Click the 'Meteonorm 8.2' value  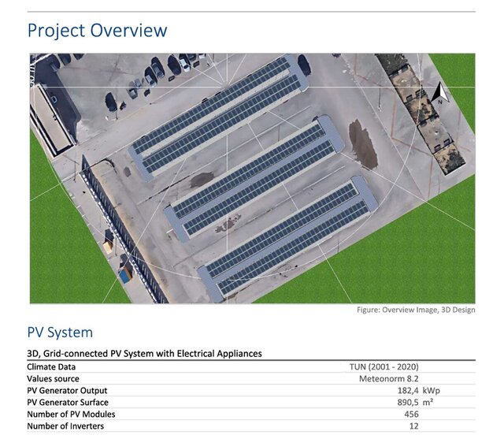tap(389, 379)
